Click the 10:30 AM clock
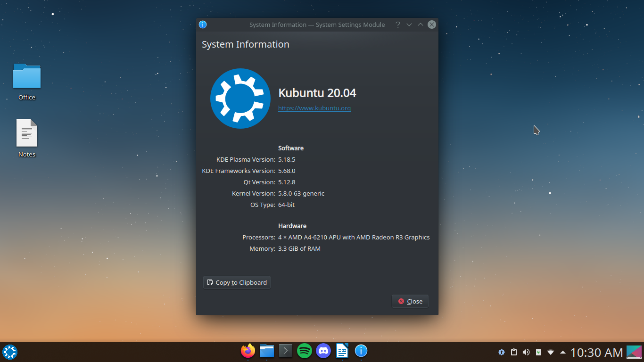Image resolution: width=644 pixels, height=362 pixels. (x=597, y=352)
